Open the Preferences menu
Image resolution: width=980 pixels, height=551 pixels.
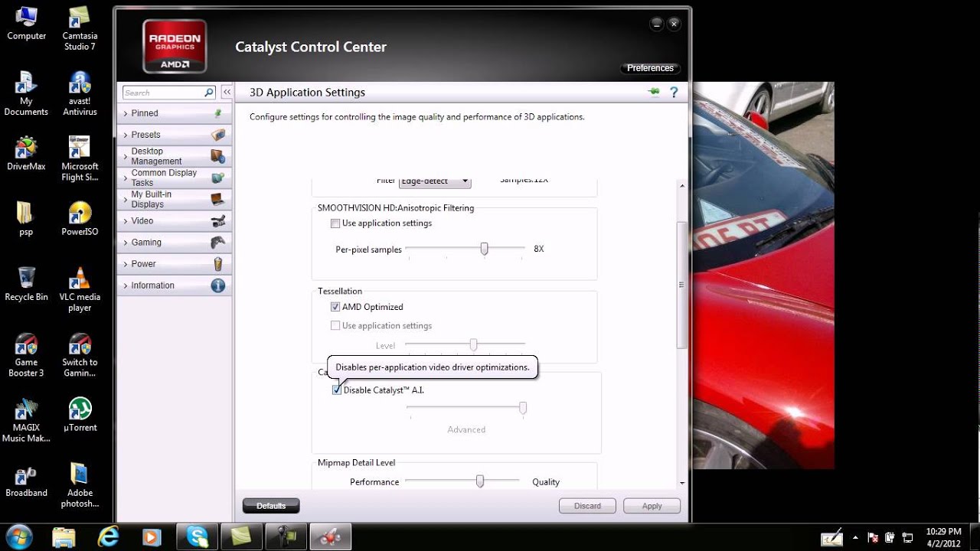coord(650,68)
